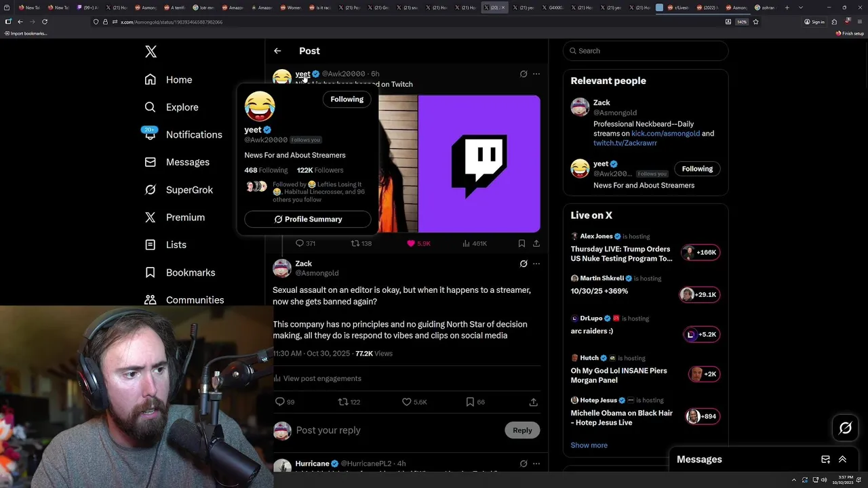Image resolution: width=868 pixels, height=488 pixels.
Task: Open kick.com/asmongold link in Zack's bio
Action: click(665, 134)
